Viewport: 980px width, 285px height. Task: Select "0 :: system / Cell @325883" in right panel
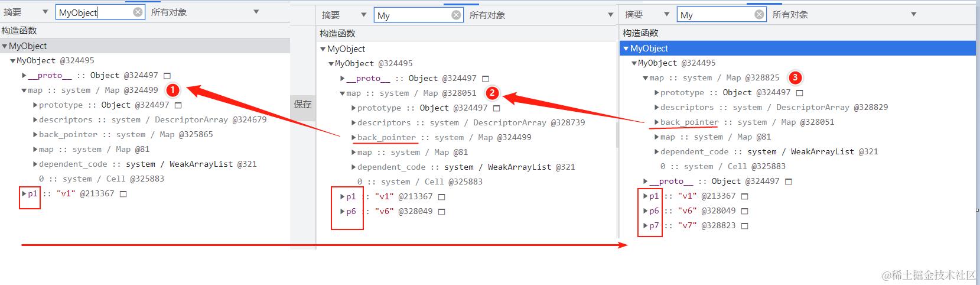[723, 167]
